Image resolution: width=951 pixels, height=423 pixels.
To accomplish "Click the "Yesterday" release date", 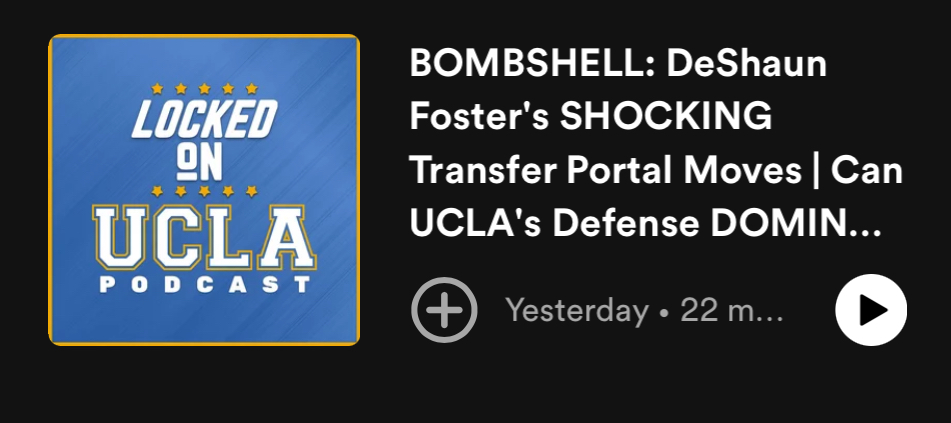I will pos(577,311).
